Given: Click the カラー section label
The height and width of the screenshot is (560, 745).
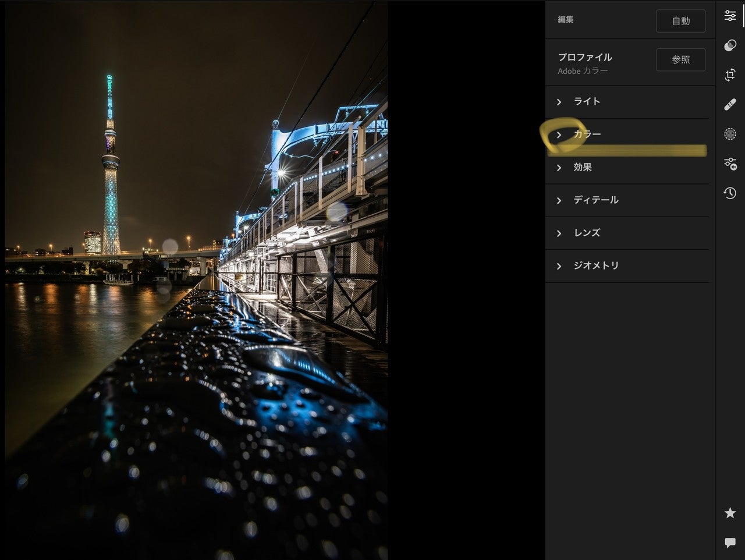Looking at the screenshot, I should pos(587,134).
